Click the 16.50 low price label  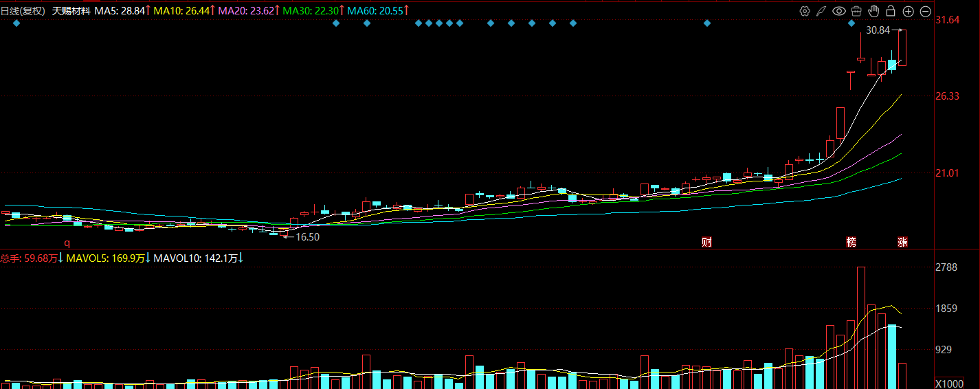307,236
